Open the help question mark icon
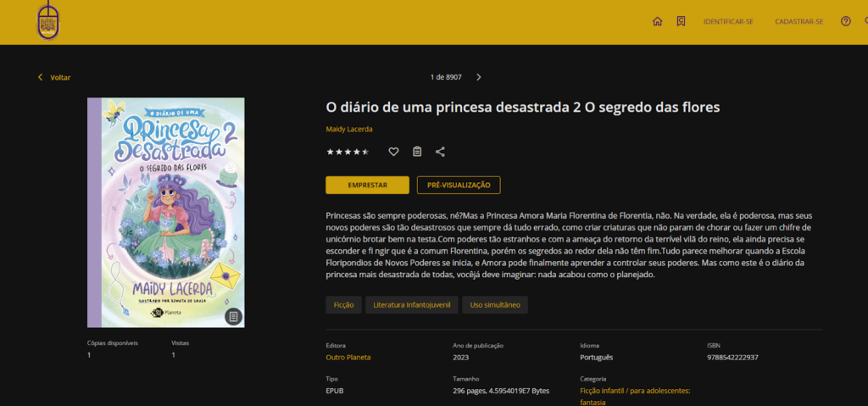The height and width of the screenshot is (406, 868). pos(845,21)
